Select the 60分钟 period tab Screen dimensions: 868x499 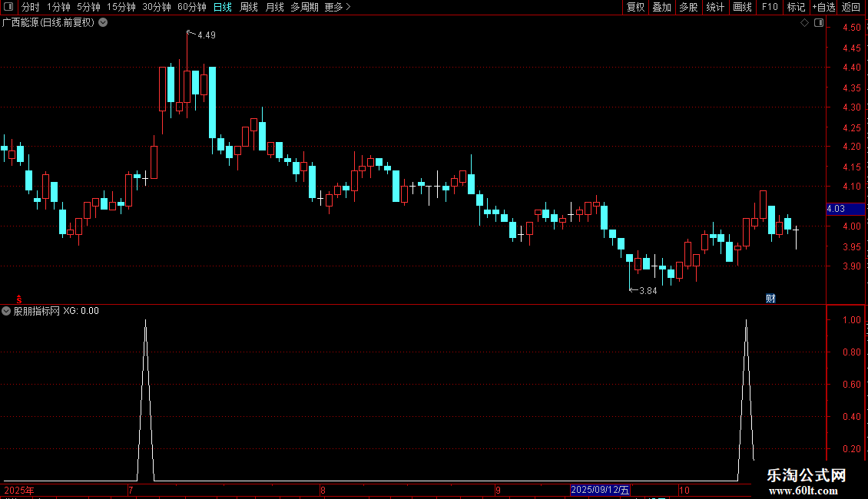point(192,7)
